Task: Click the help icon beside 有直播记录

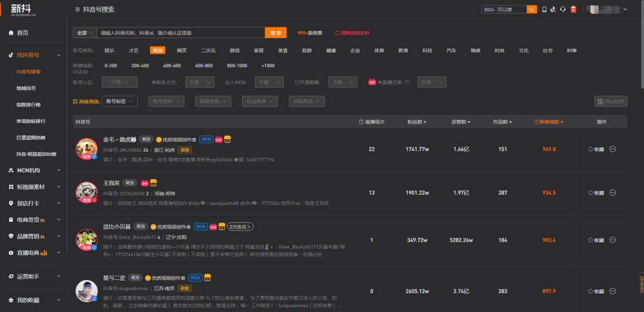Action: coord(407,82)
